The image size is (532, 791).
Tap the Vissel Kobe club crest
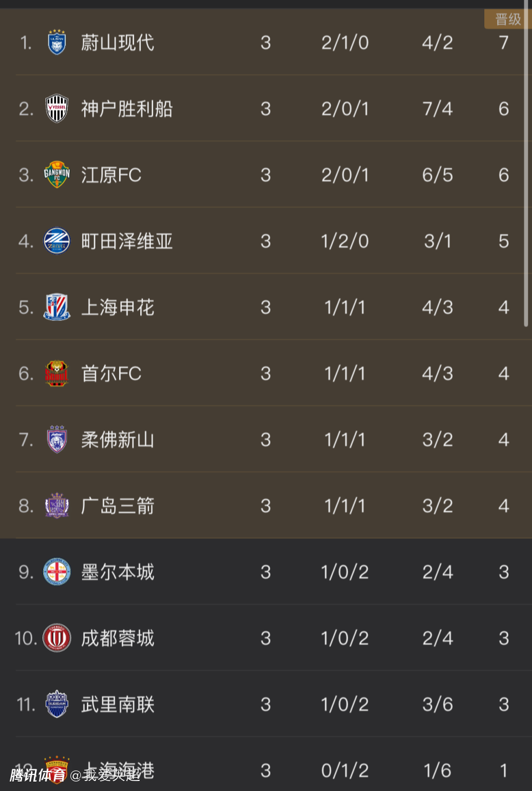pos(57,109)
